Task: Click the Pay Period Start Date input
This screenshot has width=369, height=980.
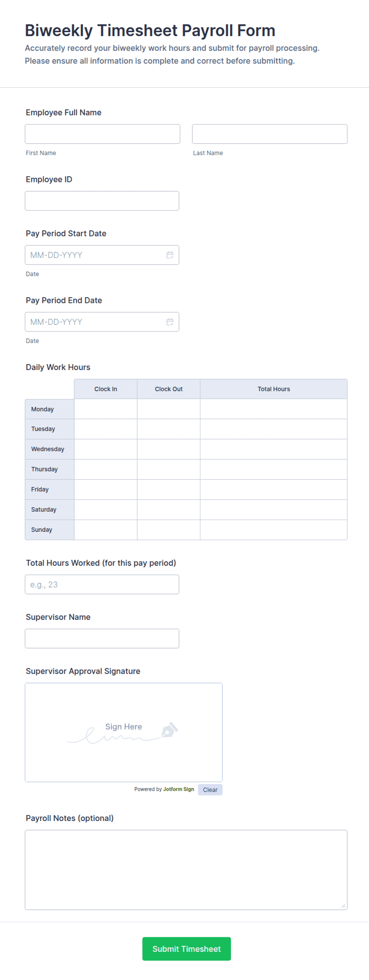Action: tap(102, 255)
